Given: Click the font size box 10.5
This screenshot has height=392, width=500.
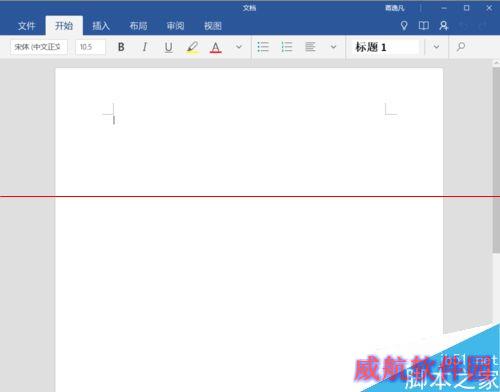Looking at the screenshot, I should tap(90, 47).
